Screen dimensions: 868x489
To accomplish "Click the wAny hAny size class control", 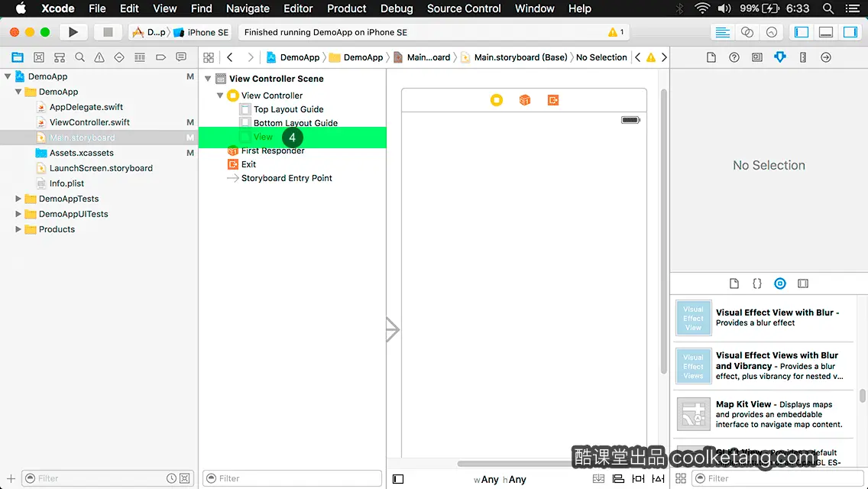I will (x=500, y=479).
